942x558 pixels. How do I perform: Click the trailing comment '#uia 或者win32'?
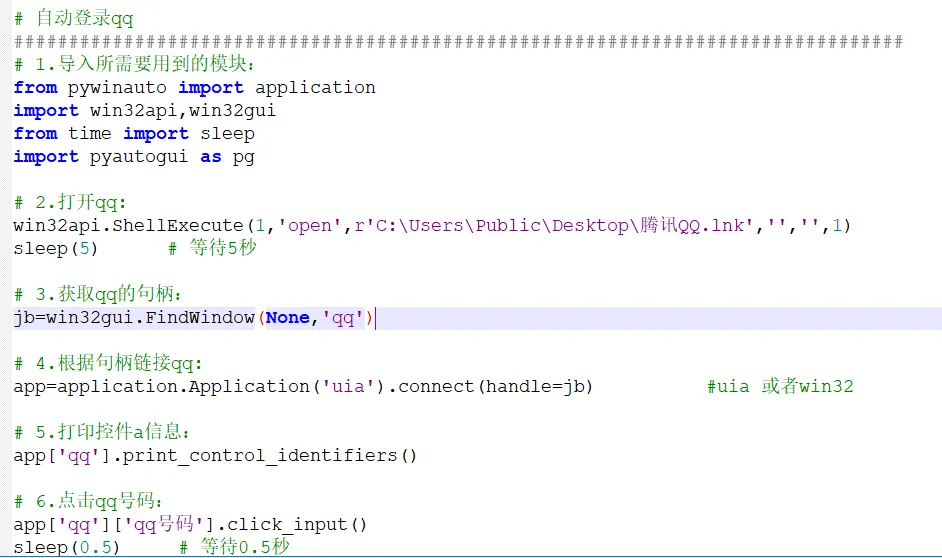coord(780,386)
